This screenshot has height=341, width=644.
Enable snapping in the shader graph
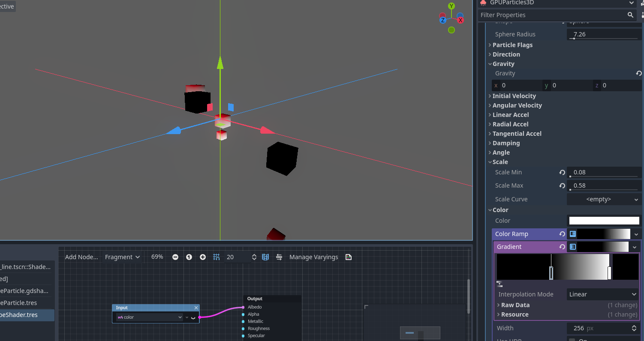coord(216,257)
